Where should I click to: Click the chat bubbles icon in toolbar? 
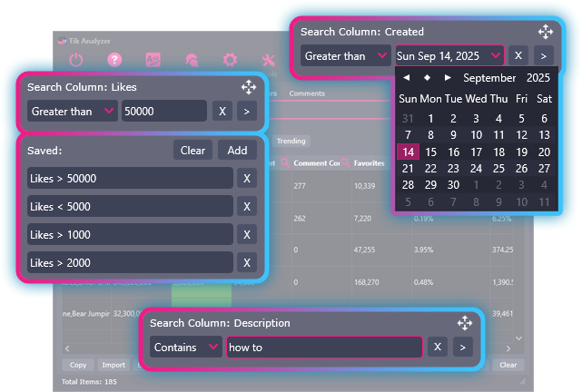coord(192,61)
